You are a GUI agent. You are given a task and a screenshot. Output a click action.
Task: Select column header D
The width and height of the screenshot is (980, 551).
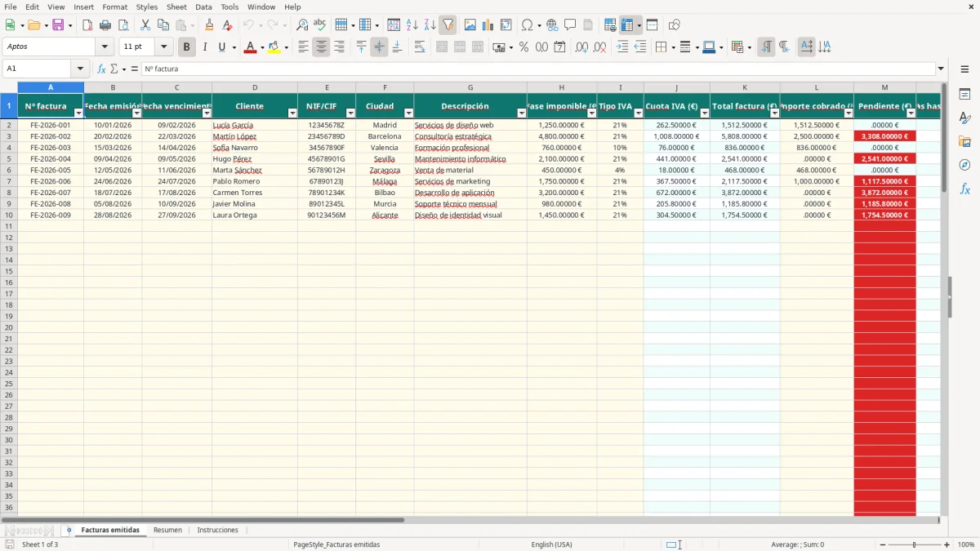click(255, 87)
